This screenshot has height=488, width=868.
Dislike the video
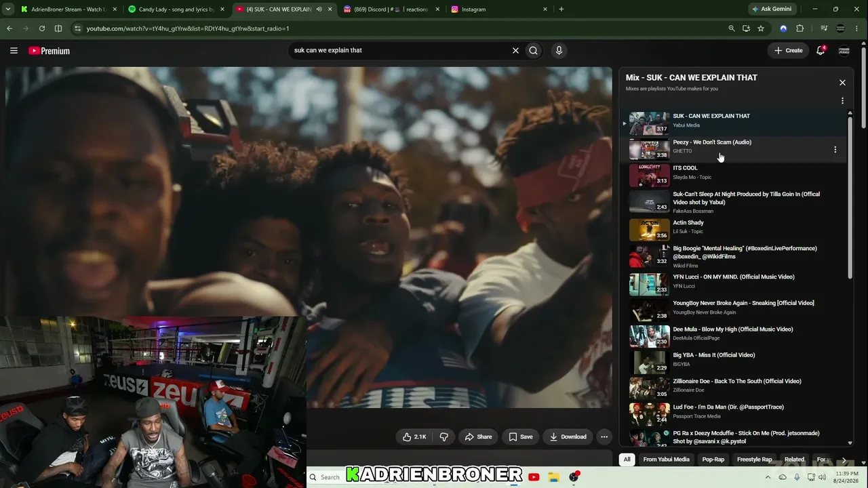click(x=444, y=437)
